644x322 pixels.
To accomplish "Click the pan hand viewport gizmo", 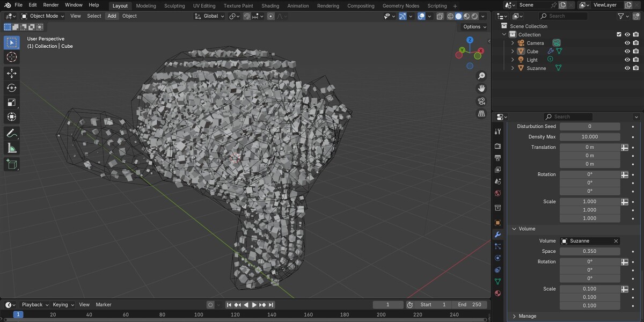I will (x=481, y=89).
